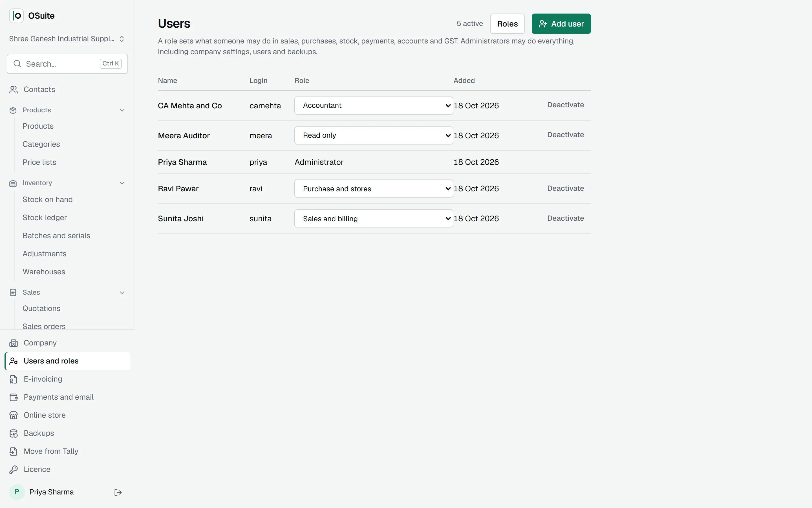Click the Licence key icon
The height and width of the screenshot is (508, 812).
click(x=14, y=470)
